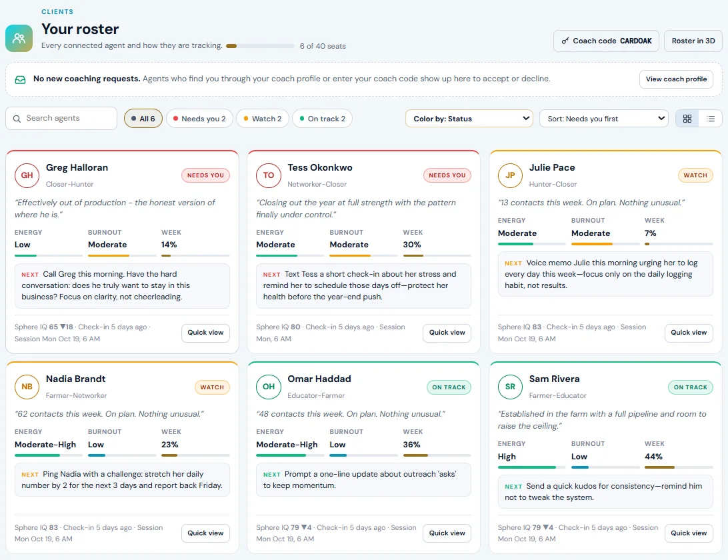This screenshot has height=560, width=728.
Task: Show only On track 2 agents
Action: (x=322, y=119)
